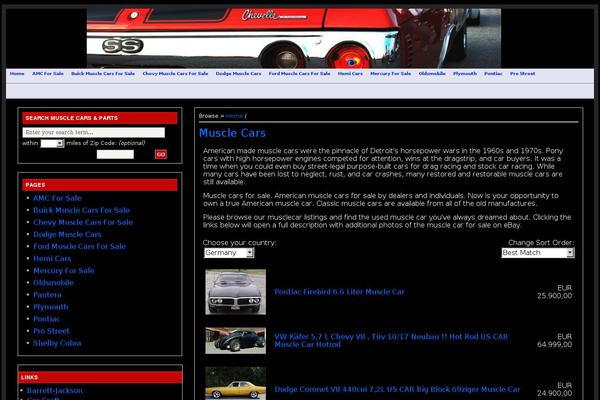600x400 pixels.
Task: Open Pro Street sidebar link
Action: pos(51,331)
